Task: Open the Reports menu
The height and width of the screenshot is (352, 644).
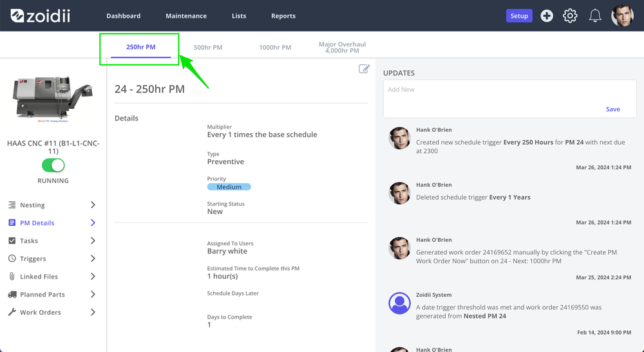Action: 283,15
